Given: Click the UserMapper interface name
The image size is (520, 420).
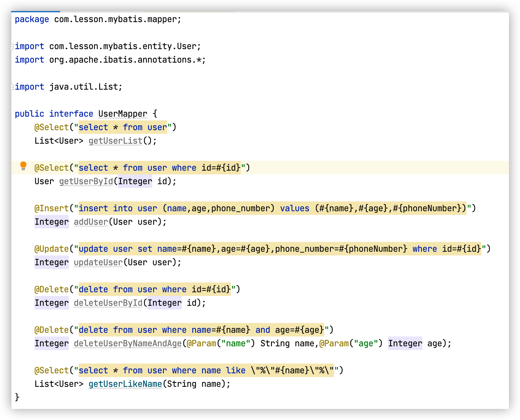Looking at the screenshot, I should coord(123,114).
